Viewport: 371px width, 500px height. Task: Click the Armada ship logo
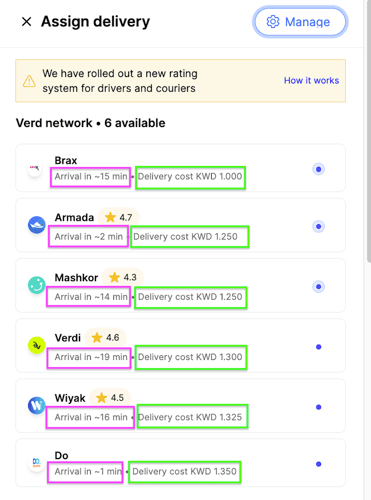36,225
